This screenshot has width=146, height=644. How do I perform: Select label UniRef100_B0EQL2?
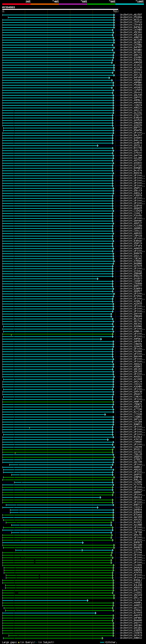[131, 580]
